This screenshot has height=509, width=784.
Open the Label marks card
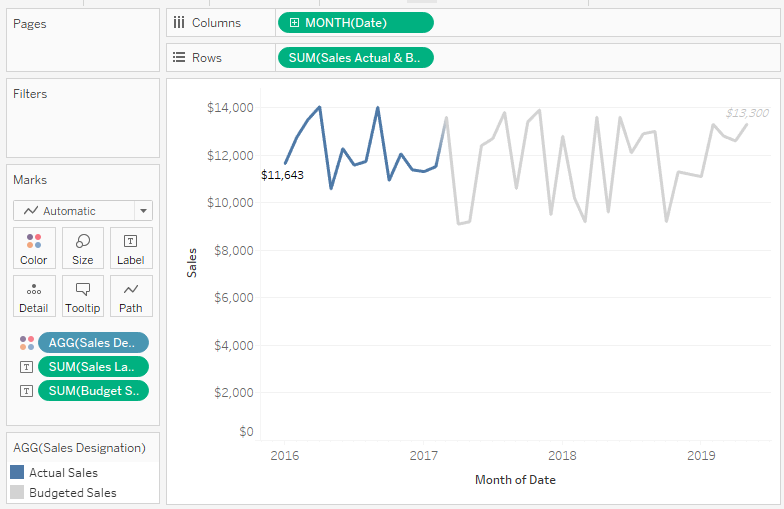[x=130, y=248]
